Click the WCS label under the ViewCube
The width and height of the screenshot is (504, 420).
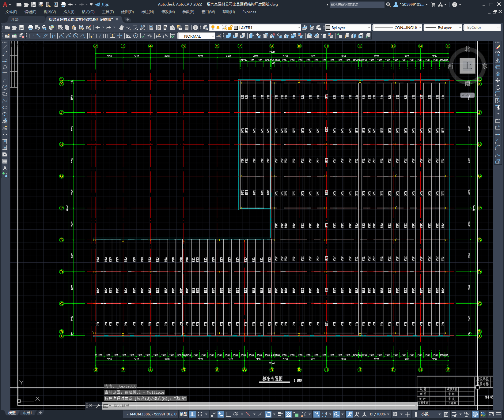(x=467, y=95)
